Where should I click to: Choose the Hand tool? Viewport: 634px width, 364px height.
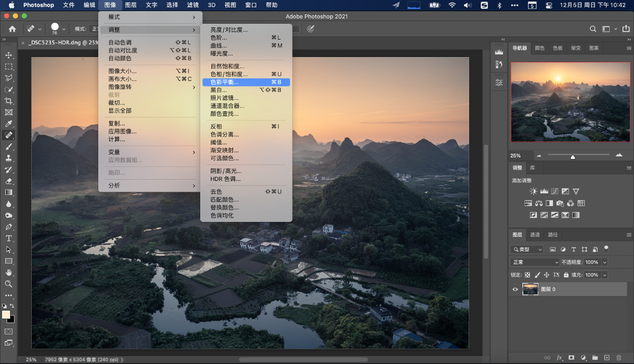tap(8, 272)
